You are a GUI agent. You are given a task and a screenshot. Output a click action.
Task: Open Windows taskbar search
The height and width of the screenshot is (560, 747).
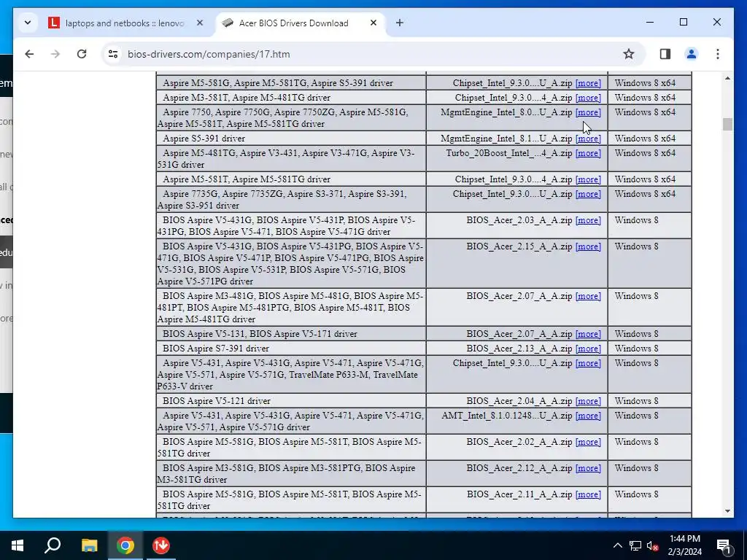click(53, 545)
